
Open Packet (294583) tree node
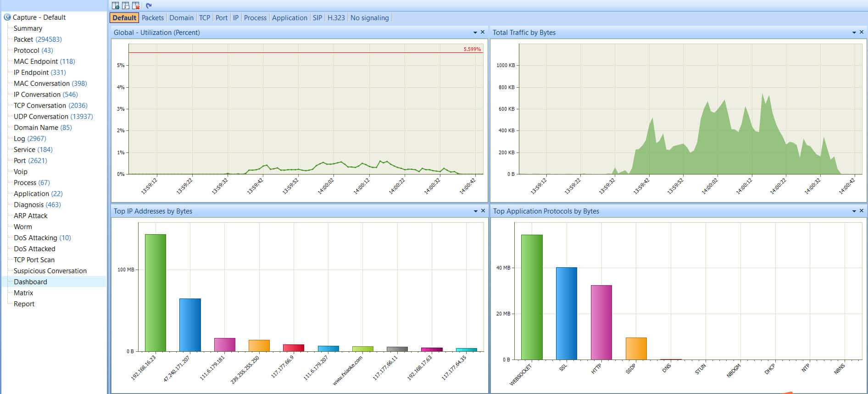pyautogui.click(x=38, y=39)
